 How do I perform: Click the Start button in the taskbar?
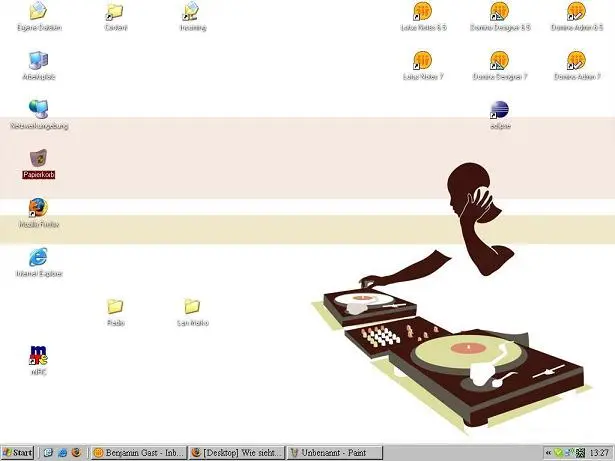click(x=18, y=453)
